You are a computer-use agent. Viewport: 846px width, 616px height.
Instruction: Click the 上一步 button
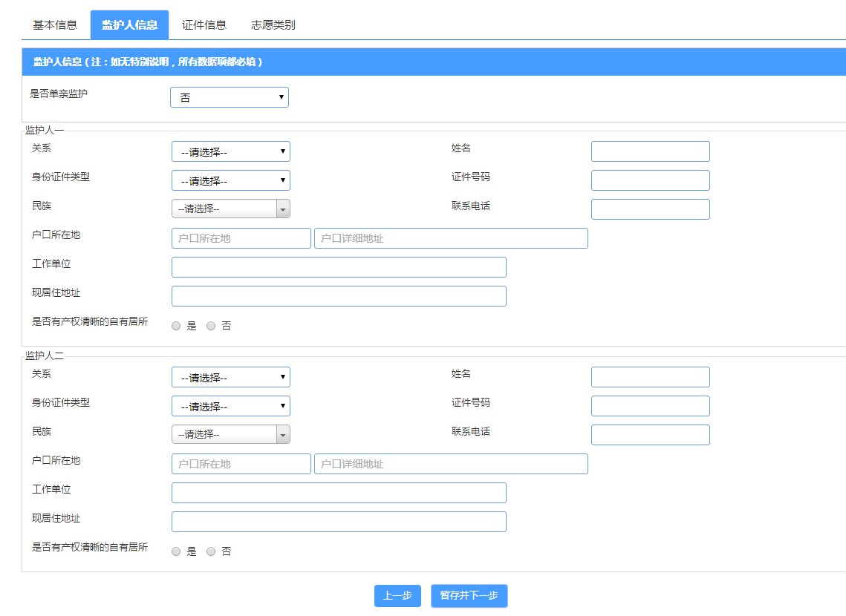click(x=397, y=596)
